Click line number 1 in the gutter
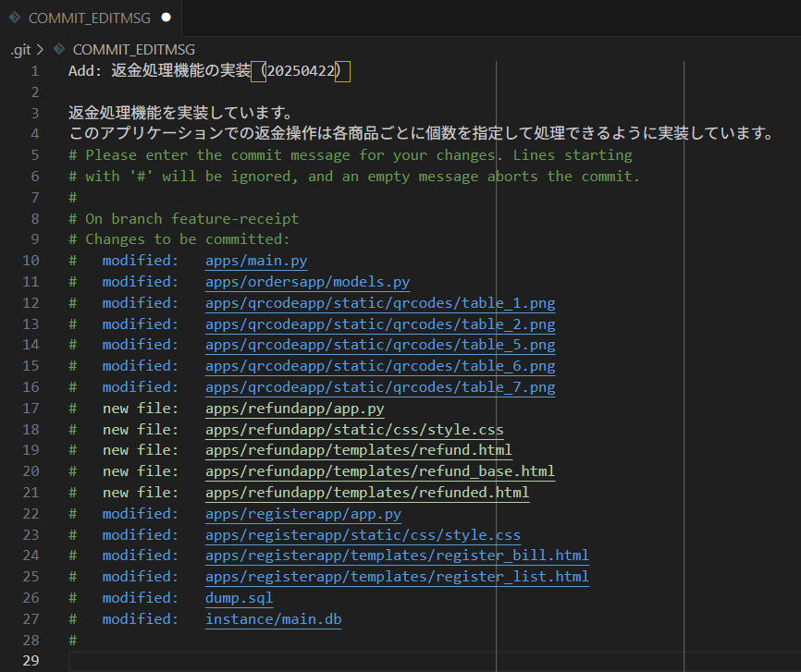This screenshot has height=672, width=801. tap(35, 71)
